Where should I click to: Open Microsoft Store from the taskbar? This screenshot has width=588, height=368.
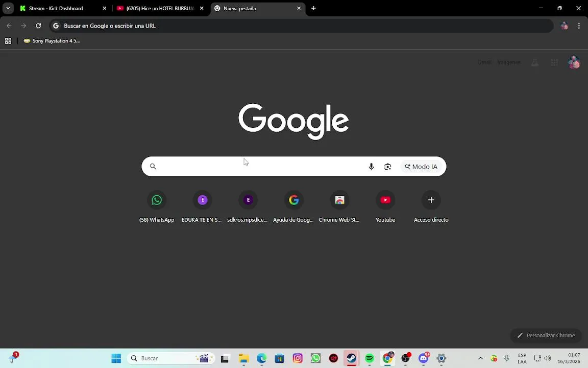pos(279,358)
